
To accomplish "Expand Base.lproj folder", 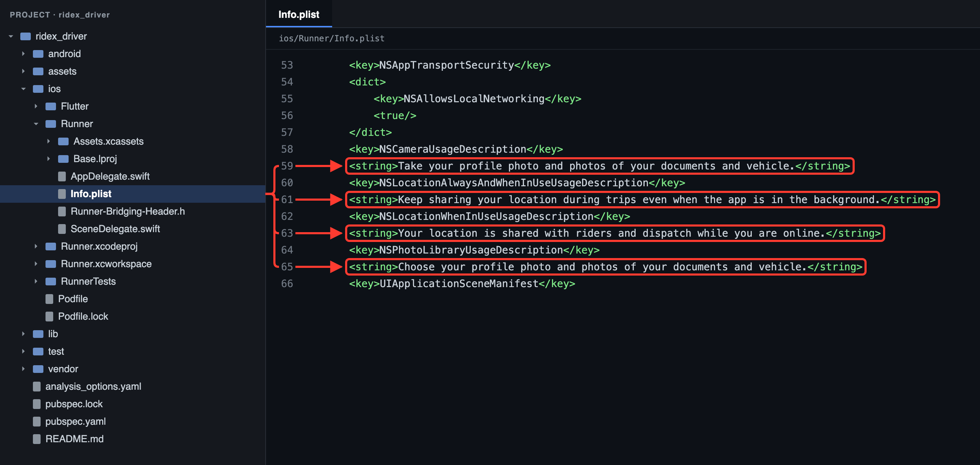I will (49, 159).
